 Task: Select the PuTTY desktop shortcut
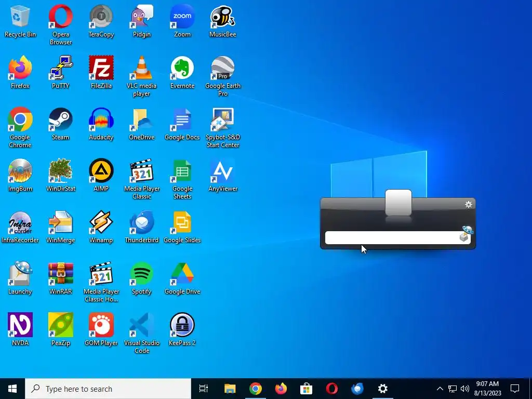[x=61, y=72]
